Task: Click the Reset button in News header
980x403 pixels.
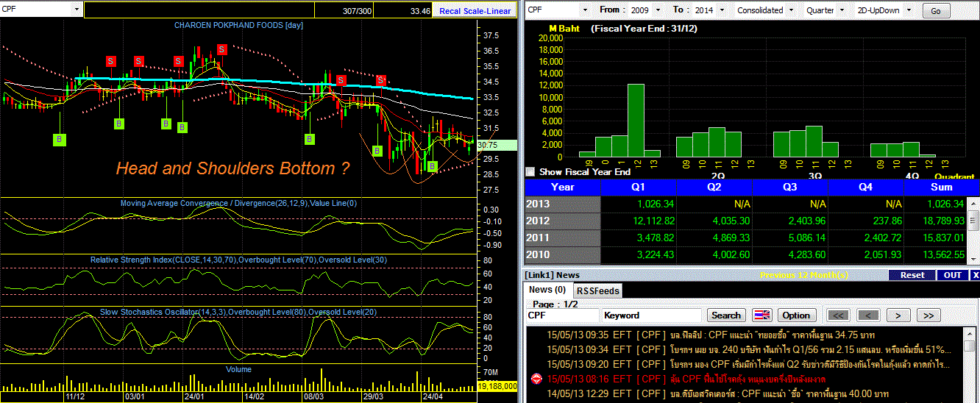Action: tap(912, 275)
